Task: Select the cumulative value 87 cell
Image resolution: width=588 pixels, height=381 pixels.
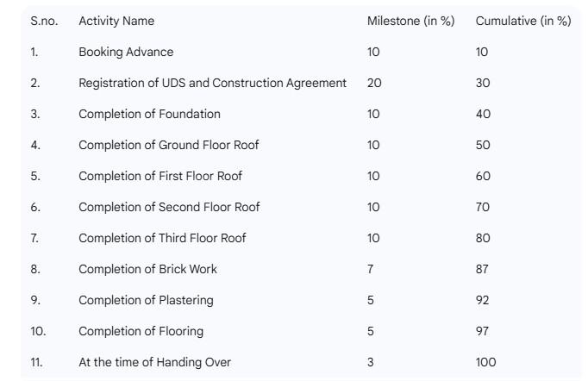Action: click(x=482, y=269)
